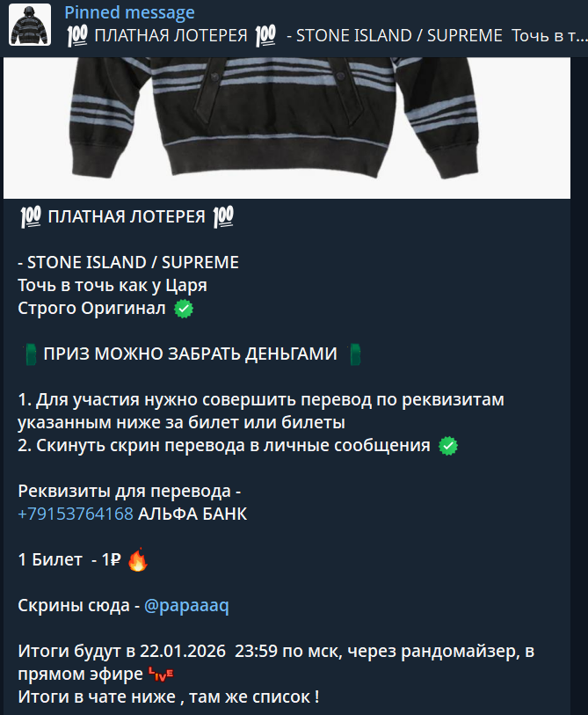The width and height of the screenshot is (588, 715).
Task: Open the striped hoodie photo
Action: pos(287,128)
